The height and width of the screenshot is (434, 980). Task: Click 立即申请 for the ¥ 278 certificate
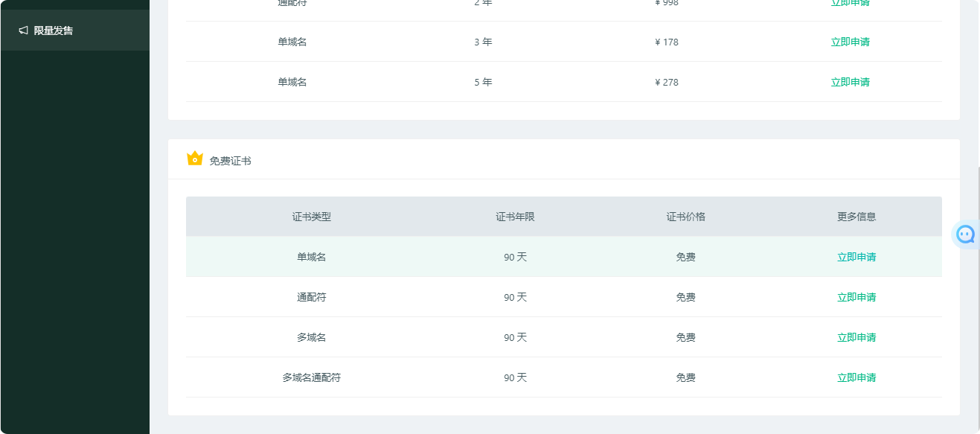pos(850,82)
